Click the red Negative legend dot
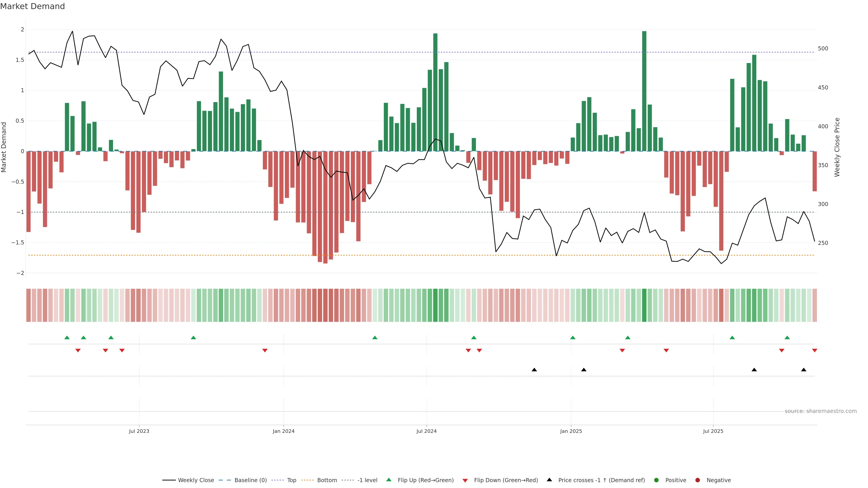The width and height of the screenshot is (868, 488). tap(698, 480)
